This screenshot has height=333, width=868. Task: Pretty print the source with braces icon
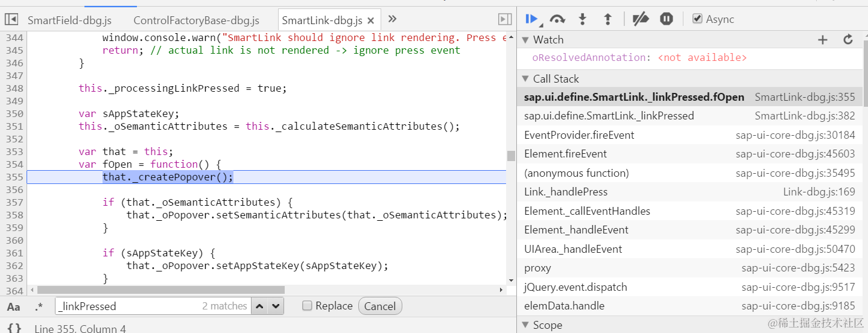[x=15, y=328]
